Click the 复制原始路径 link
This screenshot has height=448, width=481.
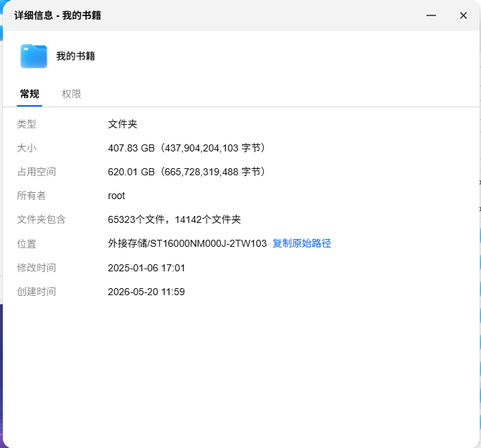(x=302, y=243)
